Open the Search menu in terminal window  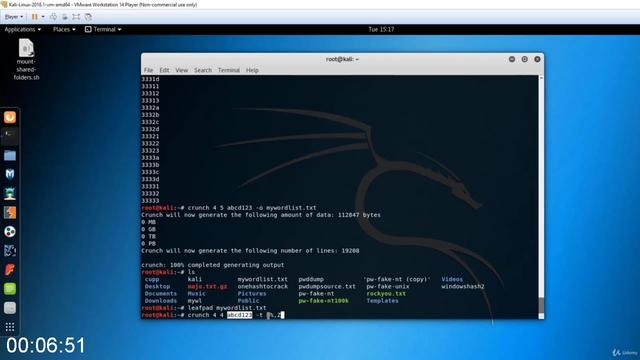coord(203,70)
